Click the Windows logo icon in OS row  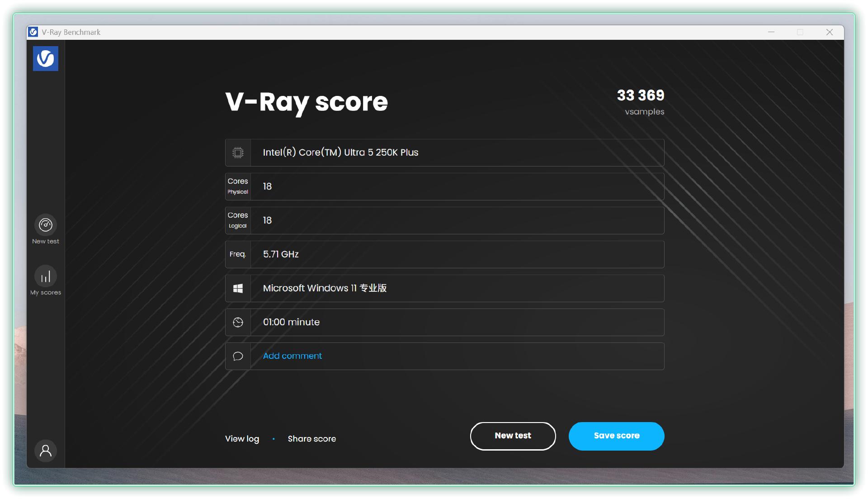238,288
